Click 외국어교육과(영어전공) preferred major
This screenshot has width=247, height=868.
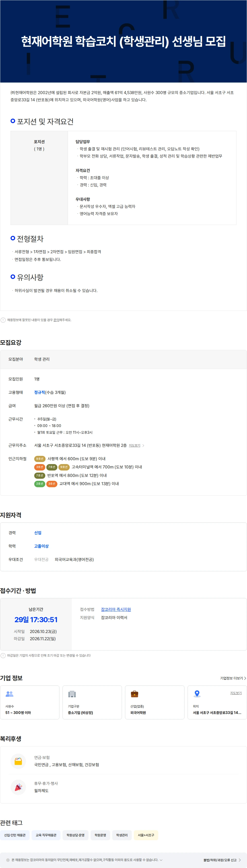coord(74,559)
